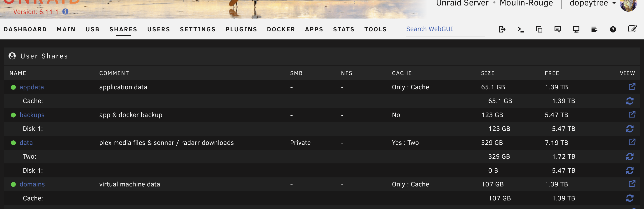The height and width of the screenshot is (209, 644).
Task: Open the system log lines icon
Action: [x=594, y=29]
